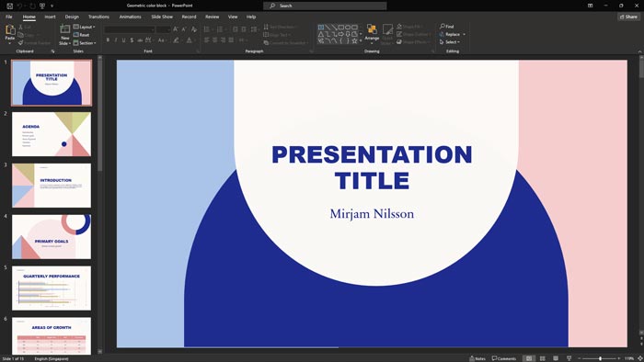Clear all text formatting
Viewport: 644px width, 362px height.
(x=193, y=29)
